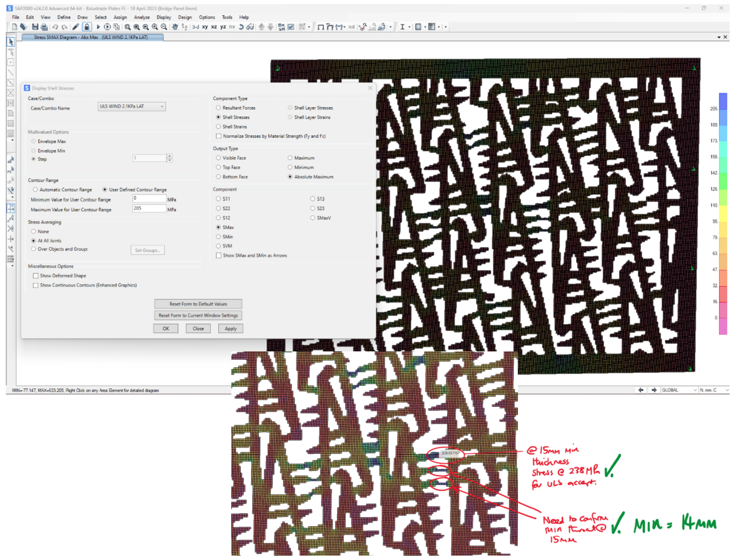733x560 pixels.
Task: Click the Apply button
Action: click(x=230, y=329)
